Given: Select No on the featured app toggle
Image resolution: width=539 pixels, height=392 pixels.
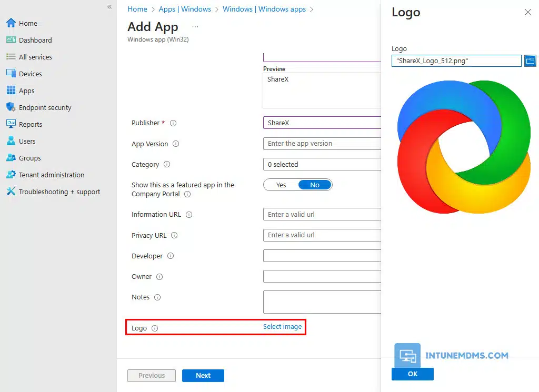Looking at the screenshot, I should tap(315, 185).
